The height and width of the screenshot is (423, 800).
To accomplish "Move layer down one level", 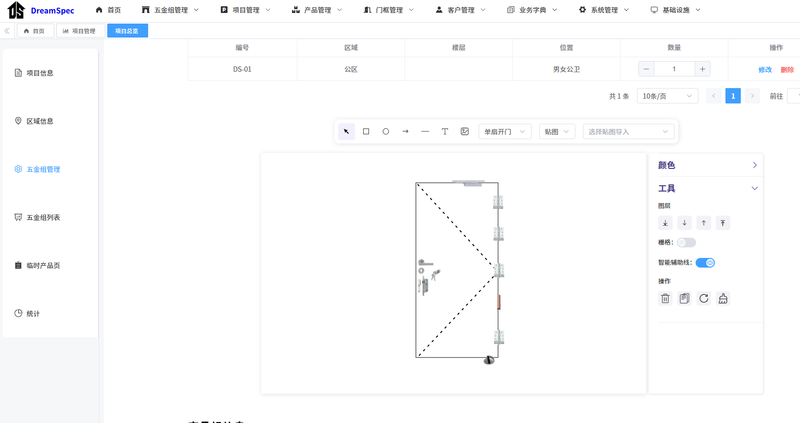I will click(x=684, y=223).
